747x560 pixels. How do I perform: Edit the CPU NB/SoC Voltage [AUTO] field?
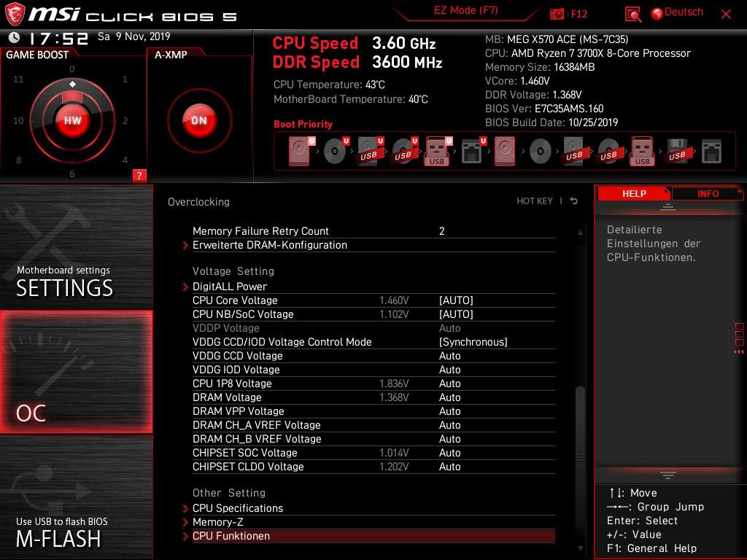pyautogui.click(x=456, y=314)
